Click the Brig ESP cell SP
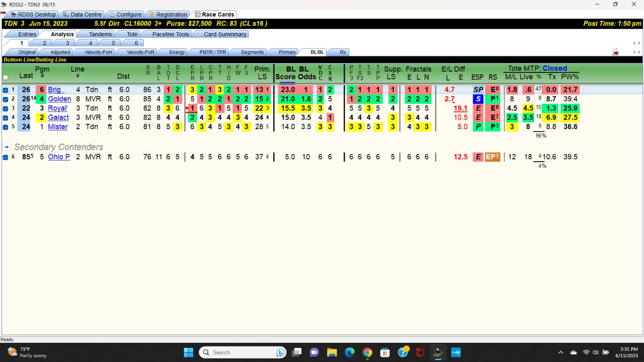Viewport: 644px width, 362px height. [478, 90]
